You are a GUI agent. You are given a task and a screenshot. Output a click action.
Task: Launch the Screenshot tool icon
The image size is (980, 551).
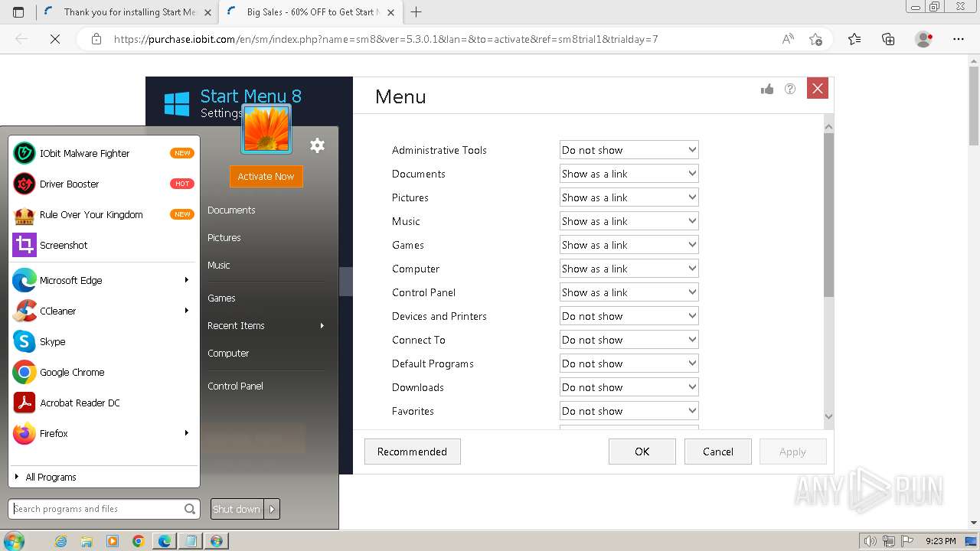click(x=24, y=245)
